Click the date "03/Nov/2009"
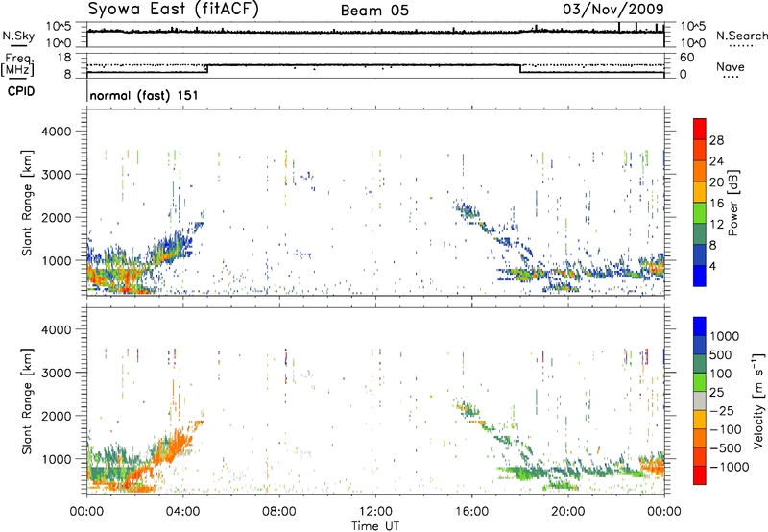Viewport: 768px width, 532px height. (x=613, y=9)
